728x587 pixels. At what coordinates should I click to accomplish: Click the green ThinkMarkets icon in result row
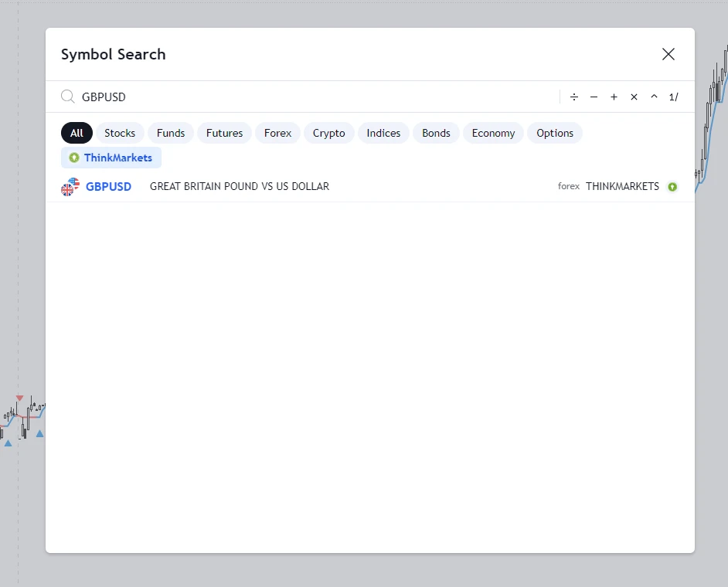click(672, 187)
